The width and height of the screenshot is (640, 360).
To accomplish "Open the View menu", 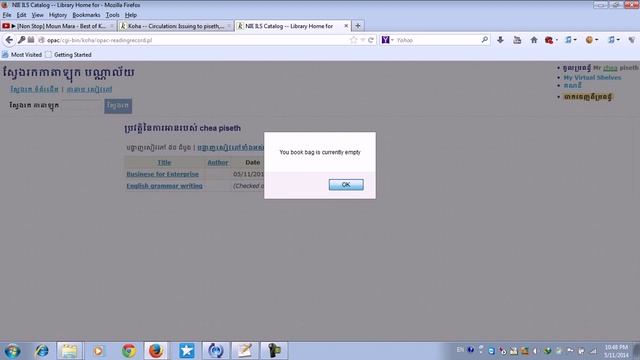I will coord(38,15).
